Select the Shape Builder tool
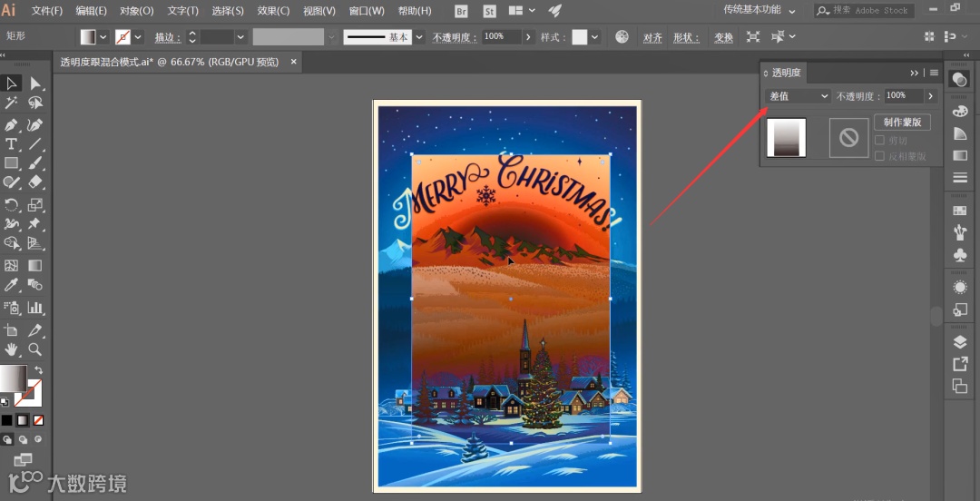 coord(11,243)
